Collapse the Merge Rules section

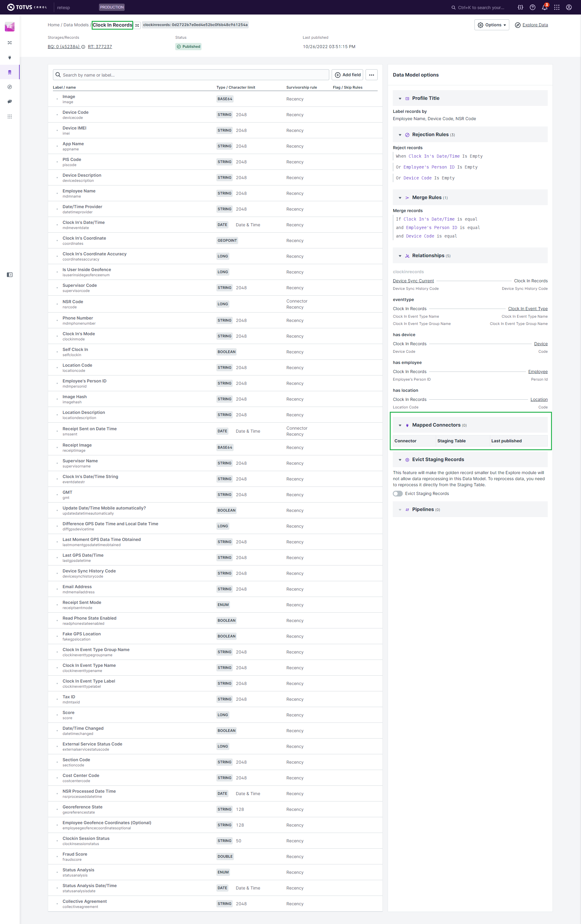[400, 198]
